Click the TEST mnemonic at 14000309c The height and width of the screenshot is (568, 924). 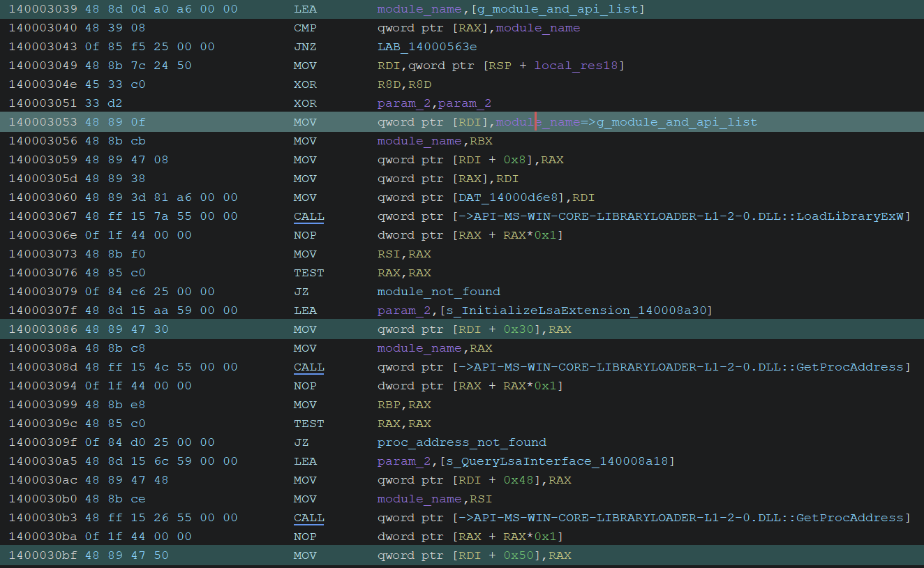pyautogui.click(x=309, y=424)
